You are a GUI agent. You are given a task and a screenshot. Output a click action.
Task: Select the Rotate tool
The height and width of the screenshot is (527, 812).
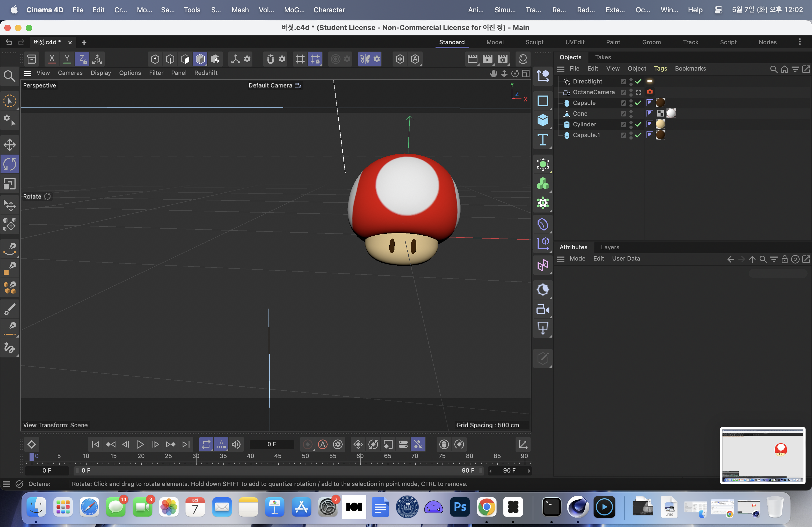(x=10, y=164)
